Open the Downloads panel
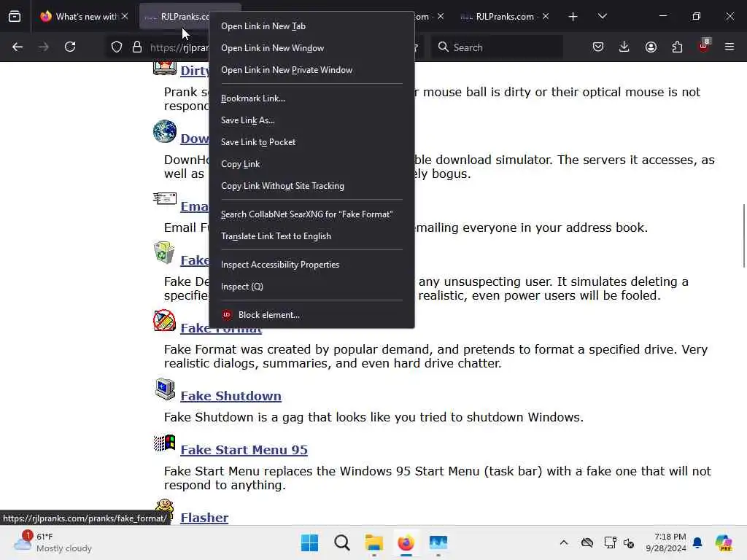This screenshot has height=560, width=747. (x=624, y=47)
